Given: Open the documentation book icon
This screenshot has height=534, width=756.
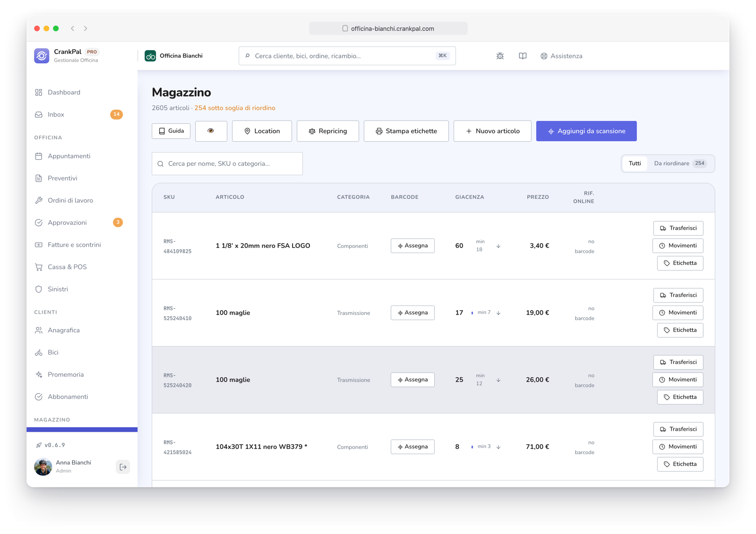Looking at the screenshot, I should pyautogui.click(x=523, y=56).
